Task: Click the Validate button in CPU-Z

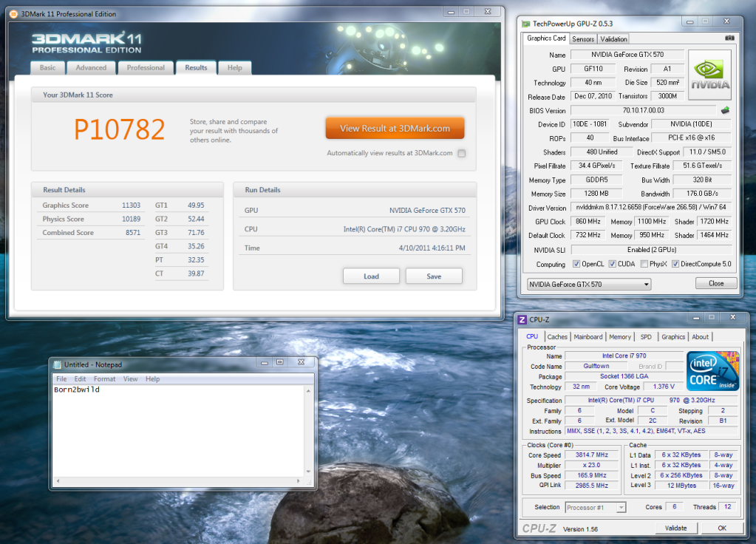Action: tap(676, 528)
